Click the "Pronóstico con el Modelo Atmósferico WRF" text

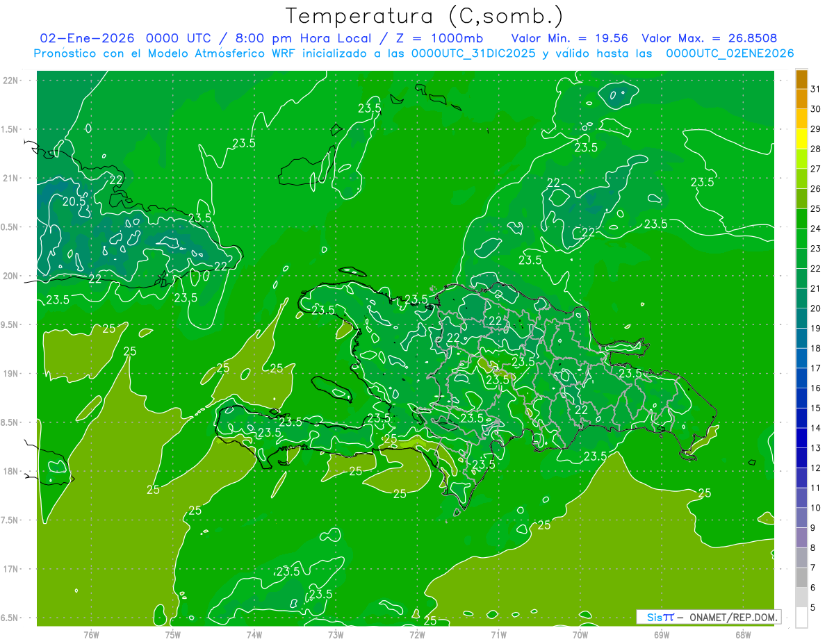pyautogui.click(x=165, y=53)
